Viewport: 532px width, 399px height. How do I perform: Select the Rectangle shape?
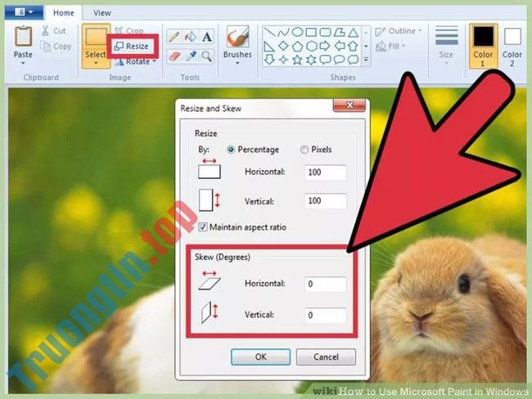pos(311,32)
